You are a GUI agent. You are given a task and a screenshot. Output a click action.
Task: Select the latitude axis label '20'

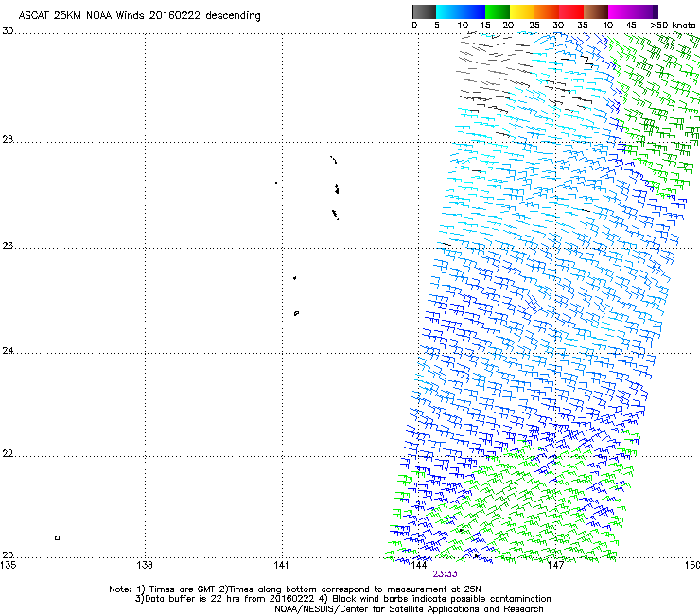coord(8,555)
